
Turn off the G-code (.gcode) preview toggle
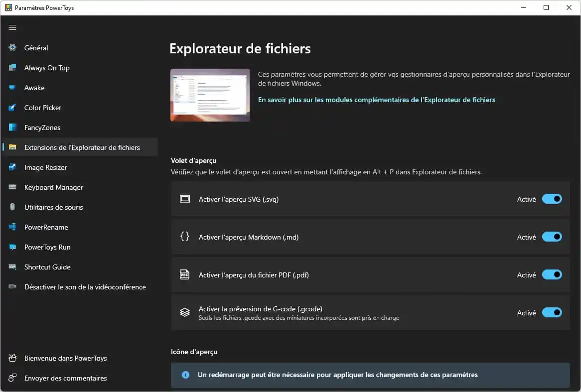pyautogui.click(x=552, y=312)
